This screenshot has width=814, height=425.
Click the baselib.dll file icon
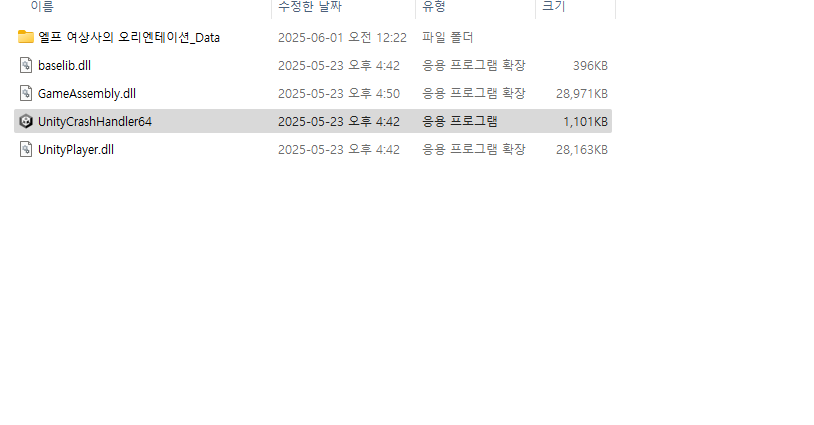[x=25, y=65]
